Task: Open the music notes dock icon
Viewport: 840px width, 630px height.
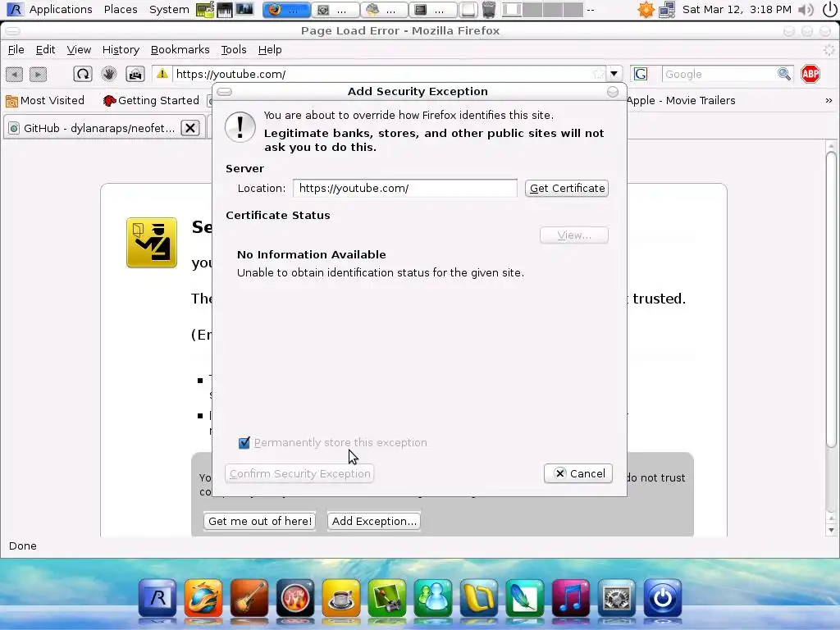Action: (x=571, y=597)
